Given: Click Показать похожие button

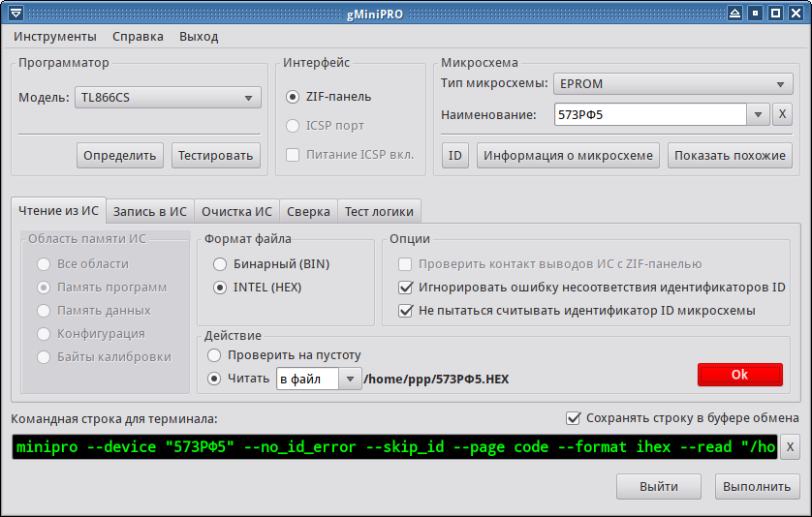Looking at the screenshot, I should (730, 156).
